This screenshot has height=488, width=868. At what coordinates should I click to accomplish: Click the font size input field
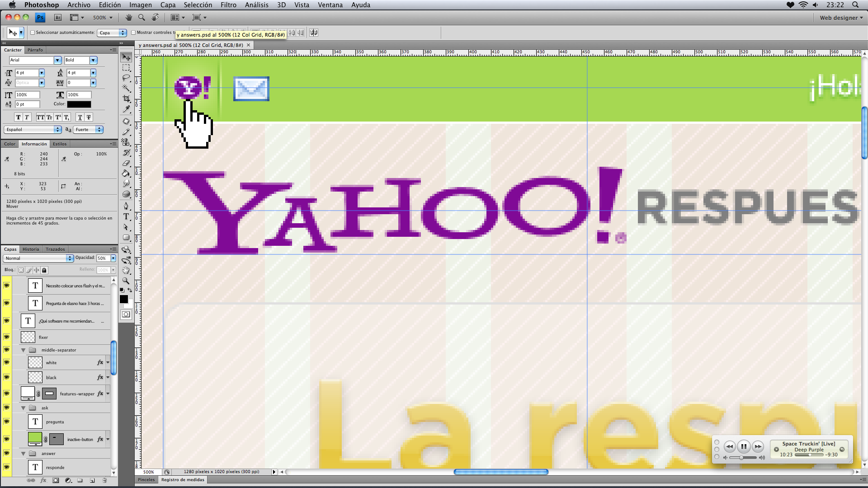click(x=27, y=73)
